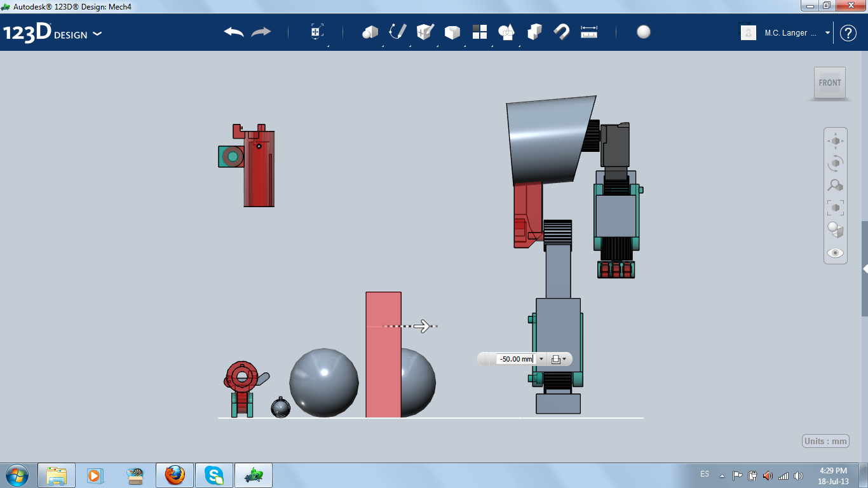Select the large gray sphere

click(324, 383)
